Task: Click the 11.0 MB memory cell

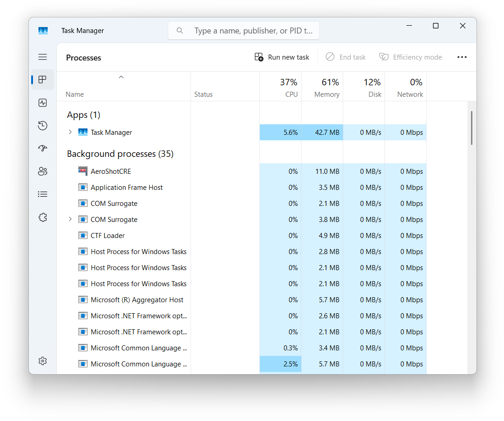Action: click(x=322, y=172)
